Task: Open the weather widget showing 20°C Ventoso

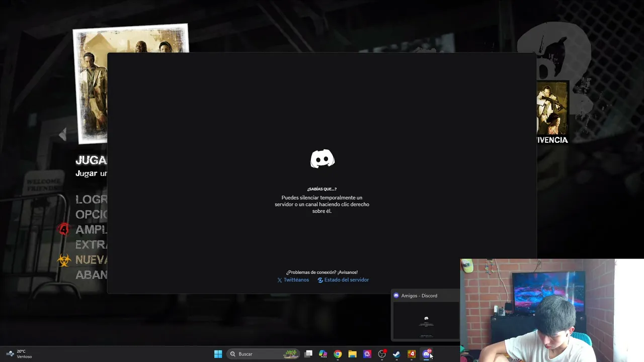Action: pos(19,354)
